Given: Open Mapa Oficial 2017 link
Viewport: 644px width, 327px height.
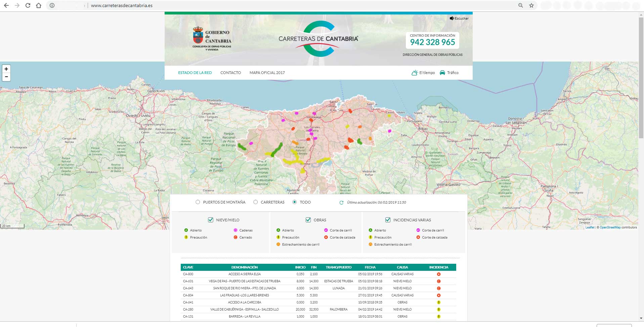Looking at the screenshot, I should coord(267,73).
